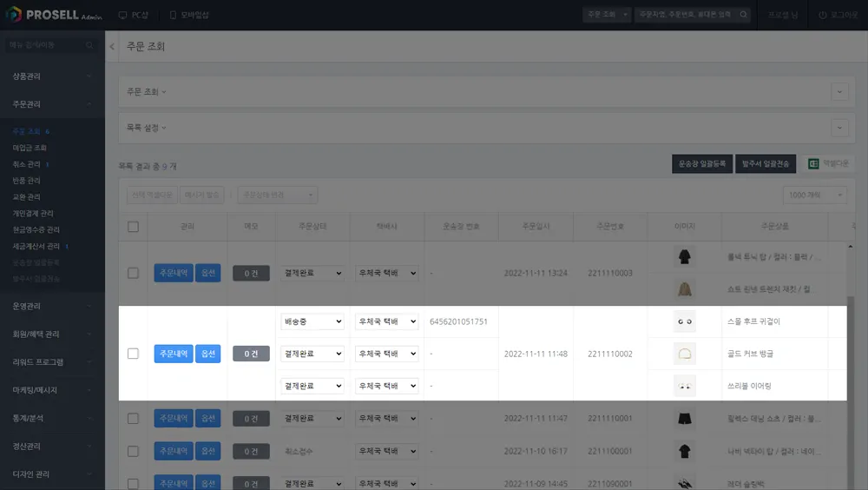Open 세금계산서 관리 in the sidebar
Screen dimensions: 868x490
(x=36, y=246)
